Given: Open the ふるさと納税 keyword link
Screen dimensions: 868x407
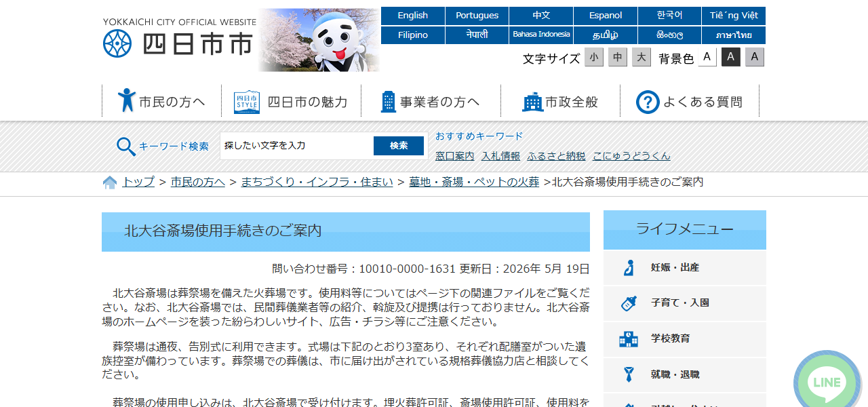Looking at the screenshot, I should pyautogui.click(x=556, y=156).
